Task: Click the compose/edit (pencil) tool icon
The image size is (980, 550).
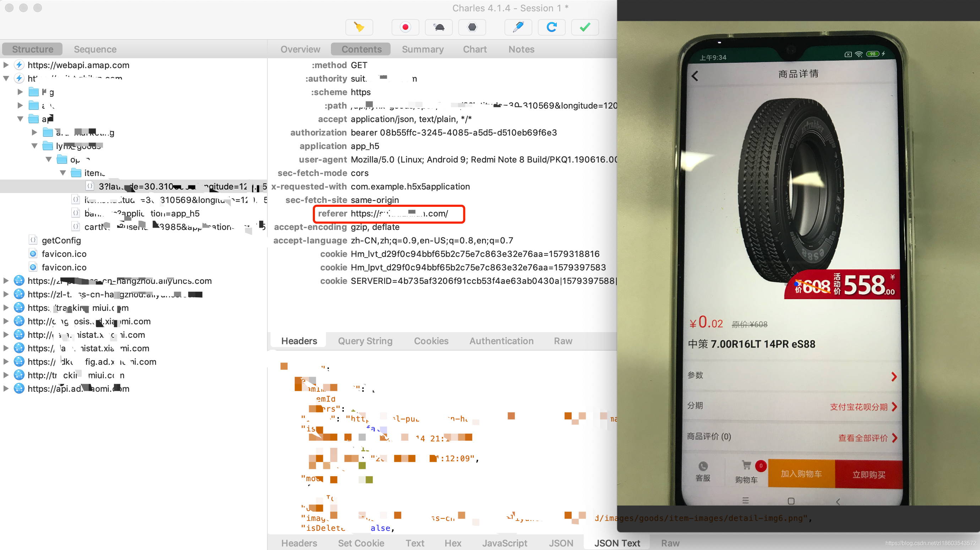Action: 519,27
